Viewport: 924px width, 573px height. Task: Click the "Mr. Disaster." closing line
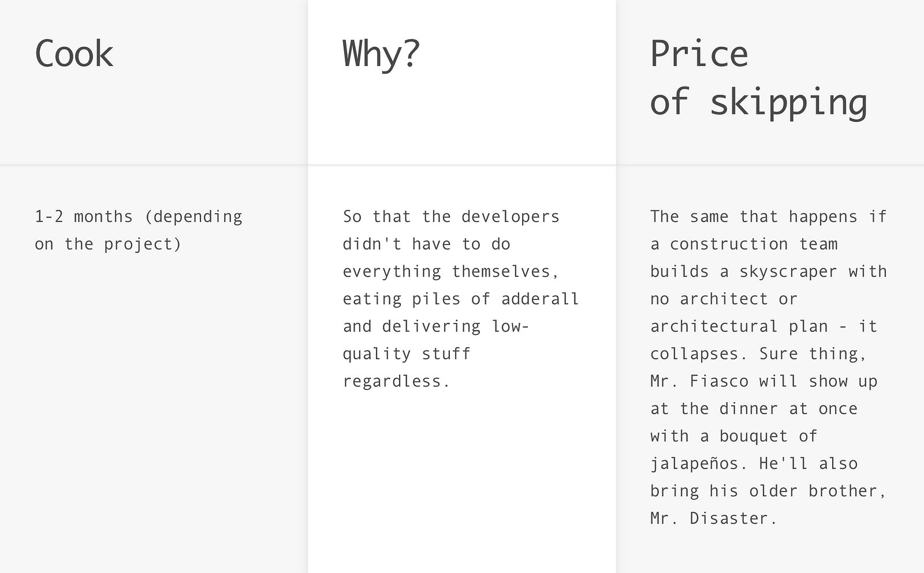[714, 518]
